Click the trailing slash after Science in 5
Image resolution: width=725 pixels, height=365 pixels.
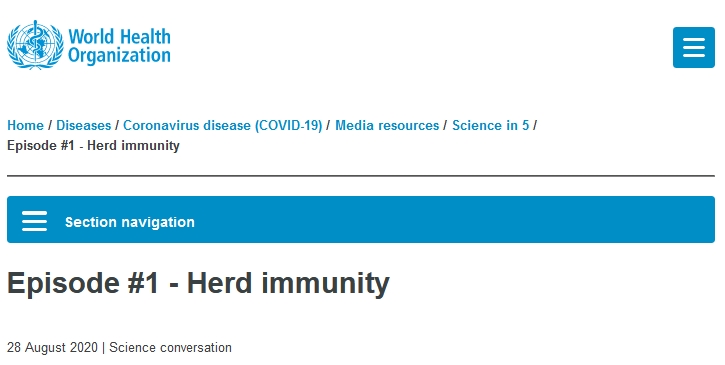(x=535, y=125)
